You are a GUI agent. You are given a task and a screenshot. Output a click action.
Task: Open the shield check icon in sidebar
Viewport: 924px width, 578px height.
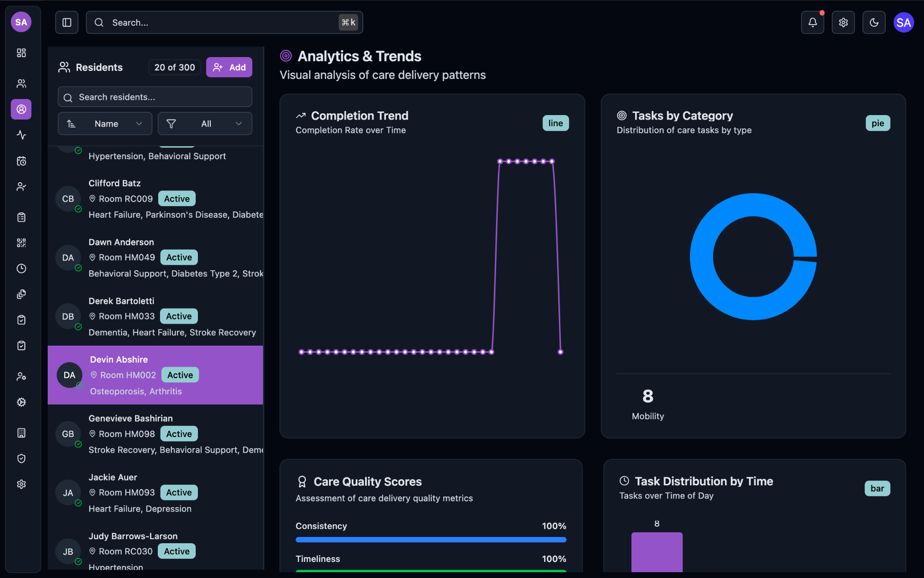21,458
